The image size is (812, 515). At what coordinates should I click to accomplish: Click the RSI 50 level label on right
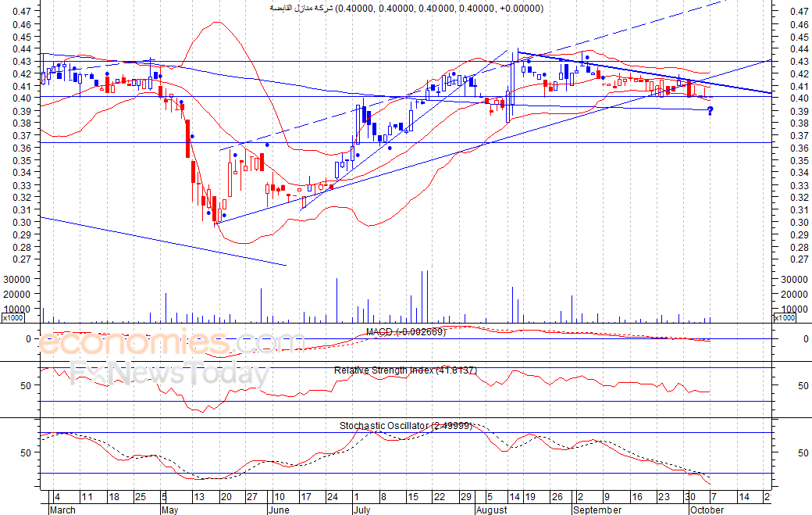coord(803,385)
